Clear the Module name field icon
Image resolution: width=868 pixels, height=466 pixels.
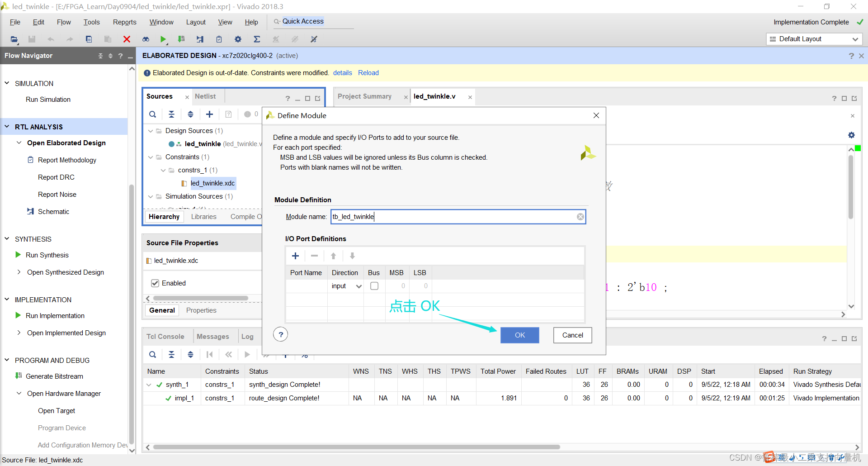pos(580,217)
